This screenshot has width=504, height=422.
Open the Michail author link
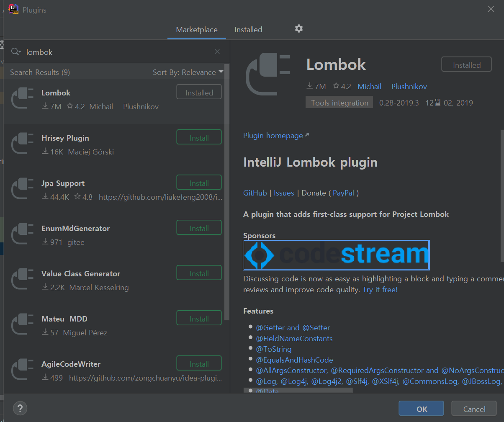[369, 87]
